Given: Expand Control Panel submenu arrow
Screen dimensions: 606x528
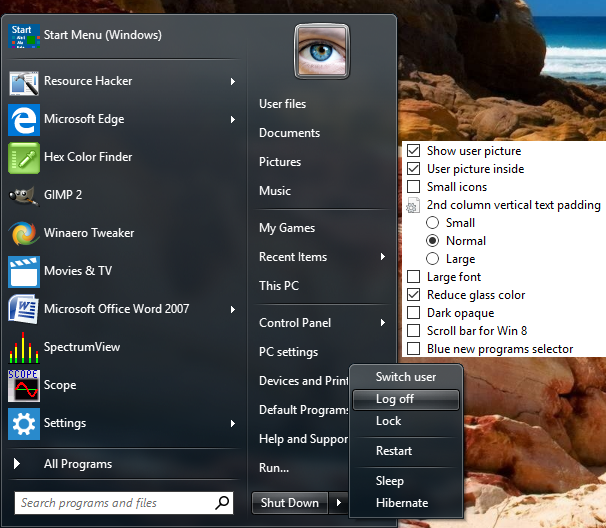Looking at the screenshot, I should click(x=383, y=323).
